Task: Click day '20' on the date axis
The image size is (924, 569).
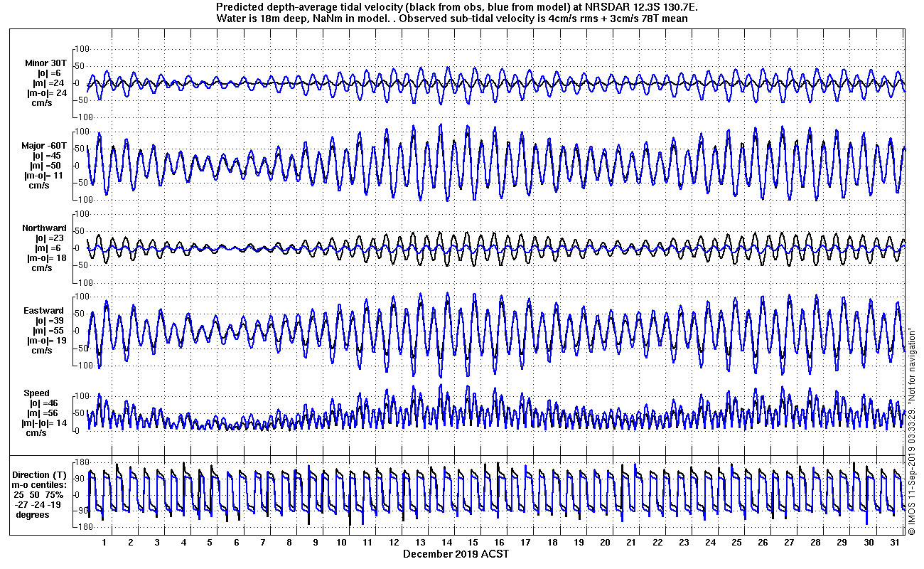Action: [604, 543]
